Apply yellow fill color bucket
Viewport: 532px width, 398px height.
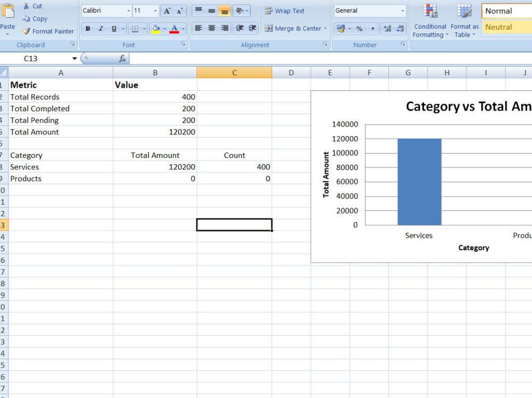(156, 29)
